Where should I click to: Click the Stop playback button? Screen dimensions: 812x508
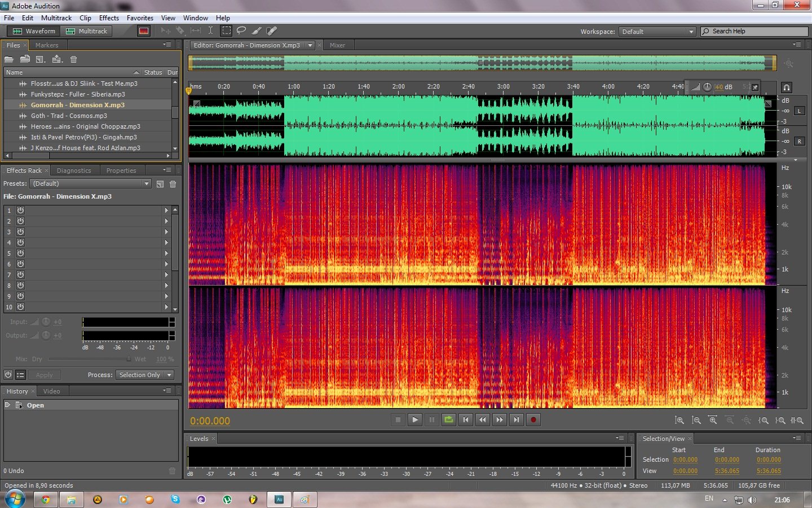pos(398,420)
